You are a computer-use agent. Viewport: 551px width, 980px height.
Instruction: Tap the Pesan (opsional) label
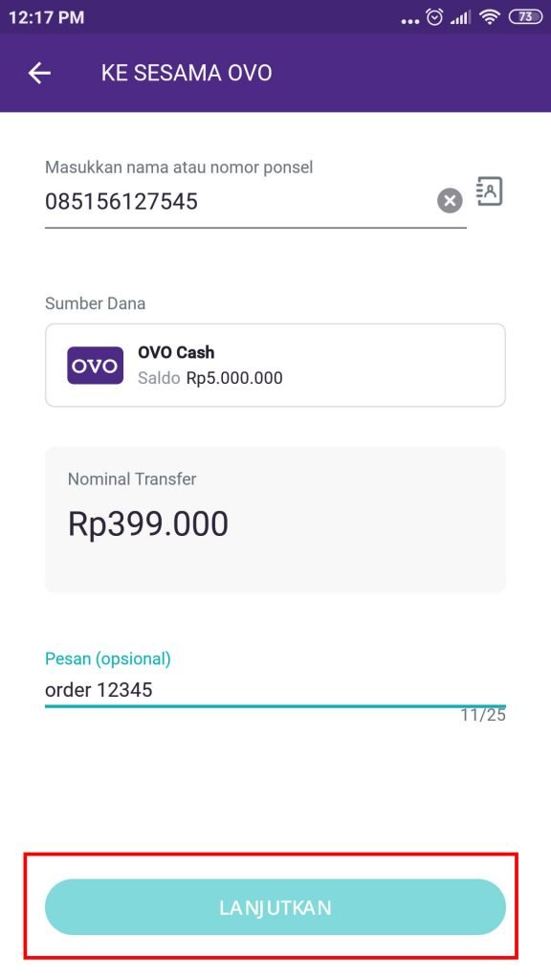click(108, 658)
